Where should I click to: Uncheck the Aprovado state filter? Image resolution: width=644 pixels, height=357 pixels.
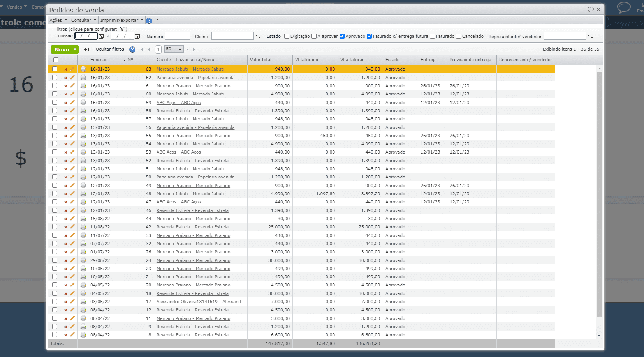pyautogui.click(x=342, y=36)
